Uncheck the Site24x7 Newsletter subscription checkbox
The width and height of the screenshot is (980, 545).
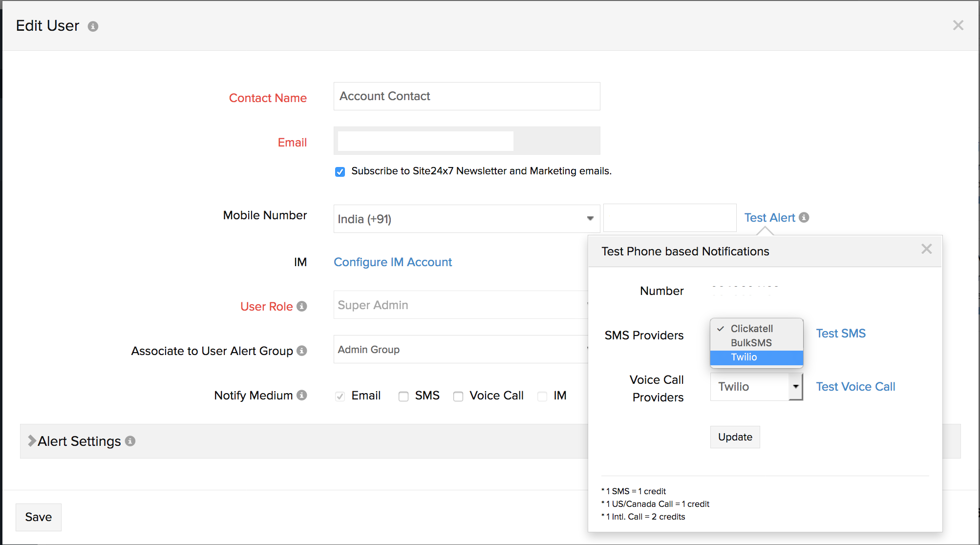pyautogui.click(x=340, y=171)
